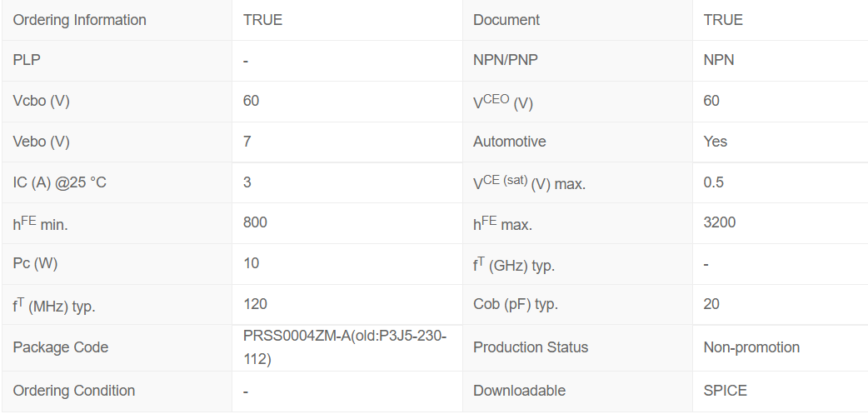Select the Yes value for Automotive
868x414 pixels.
(x=715, y=142)
